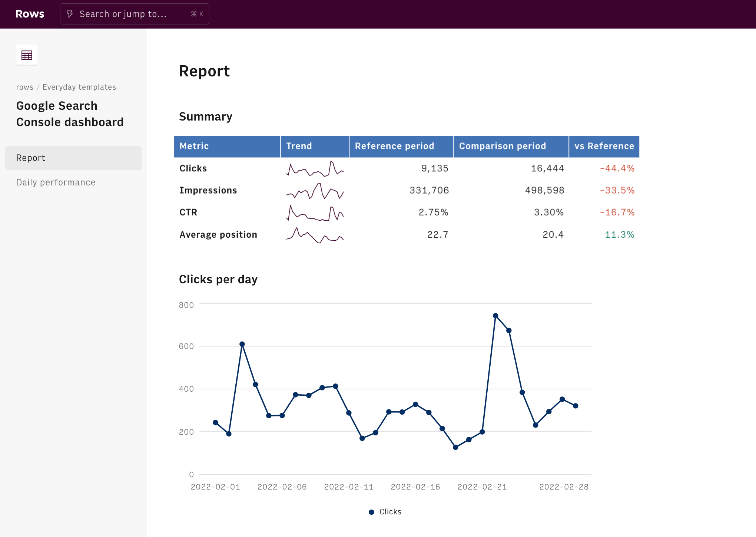Open the rows breadcrumb link

(x=24, y=87)
